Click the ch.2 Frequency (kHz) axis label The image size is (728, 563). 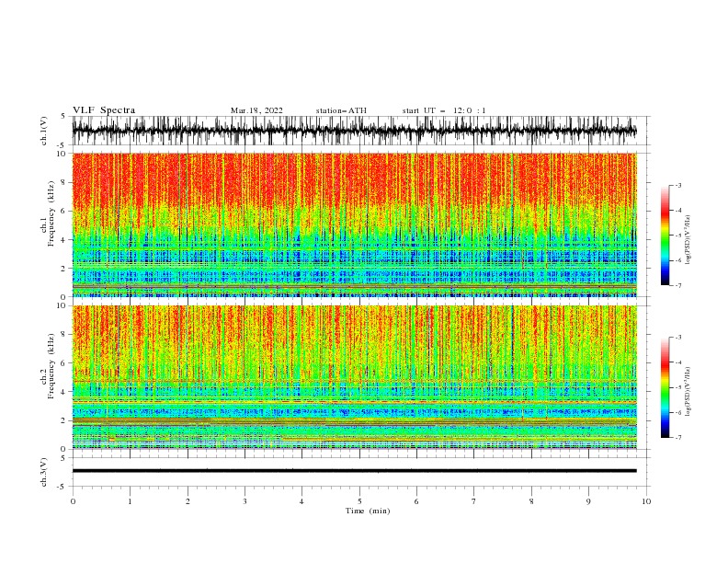[x=48, y=366]
